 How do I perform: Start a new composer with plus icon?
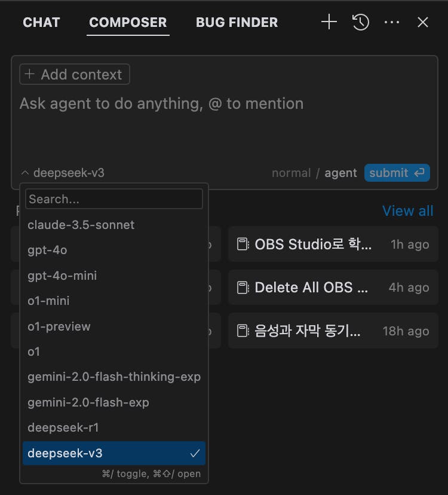329,23
